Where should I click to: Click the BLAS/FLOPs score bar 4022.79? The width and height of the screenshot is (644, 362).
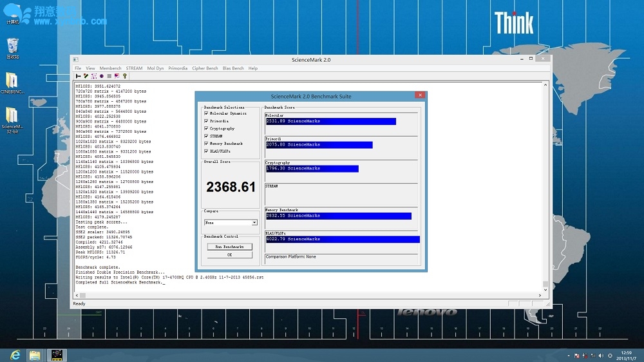[x=343, y=239]
